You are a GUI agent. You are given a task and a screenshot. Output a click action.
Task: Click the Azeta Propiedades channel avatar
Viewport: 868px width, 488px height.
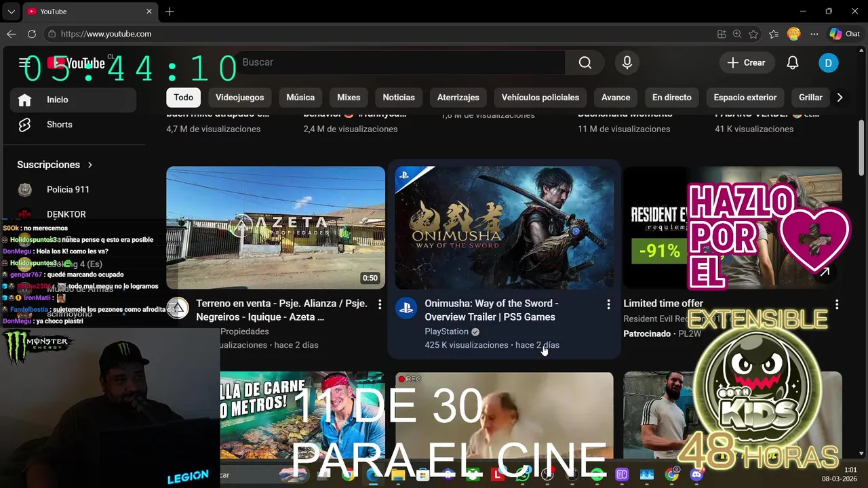coord(178,308)
